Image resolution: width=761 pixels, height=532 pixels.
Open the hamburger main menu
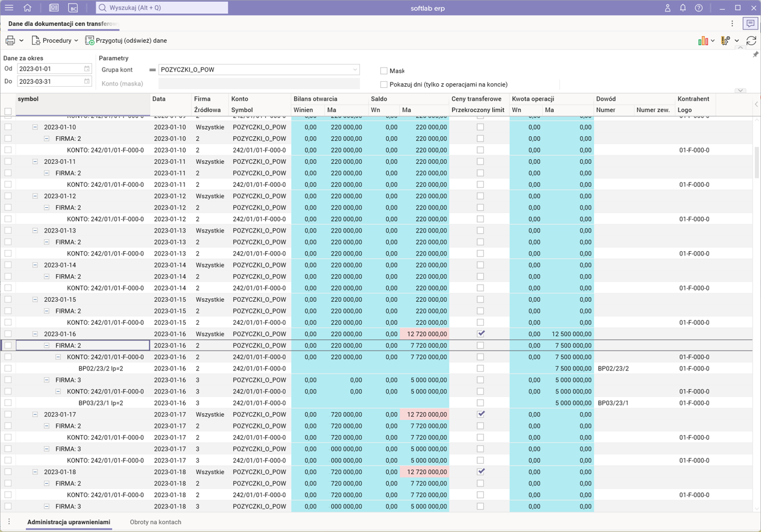pyautogui.click(x=9, y=8)
